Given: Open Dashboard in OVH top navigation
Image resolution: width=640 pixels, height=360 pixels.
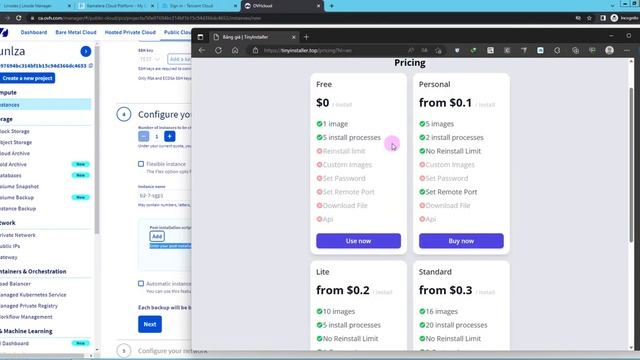Looking at the screenshot, I should pyautogui.click(x=34, y=32).
